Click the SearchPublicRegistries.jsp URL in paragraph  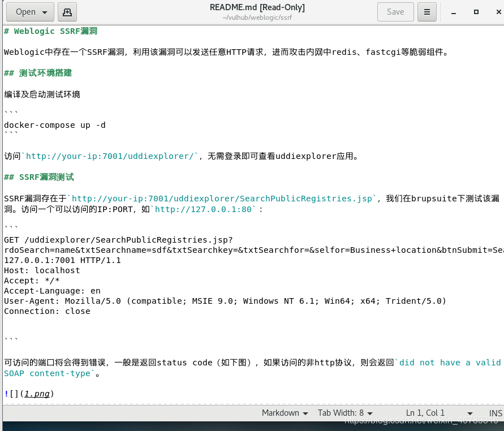tap(222, 199)
